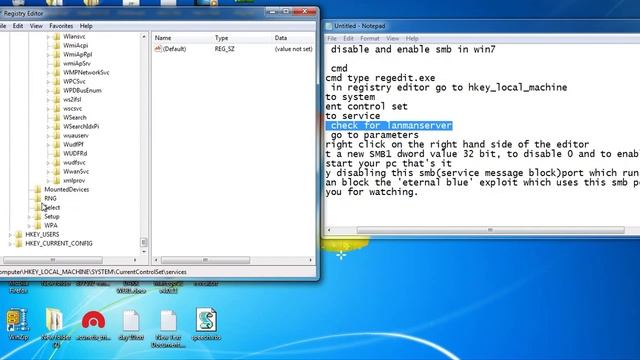Image resolution: width=640 pixels, height=360 pixels.
Task: Expand the Setup registry key
Action: 29,216
